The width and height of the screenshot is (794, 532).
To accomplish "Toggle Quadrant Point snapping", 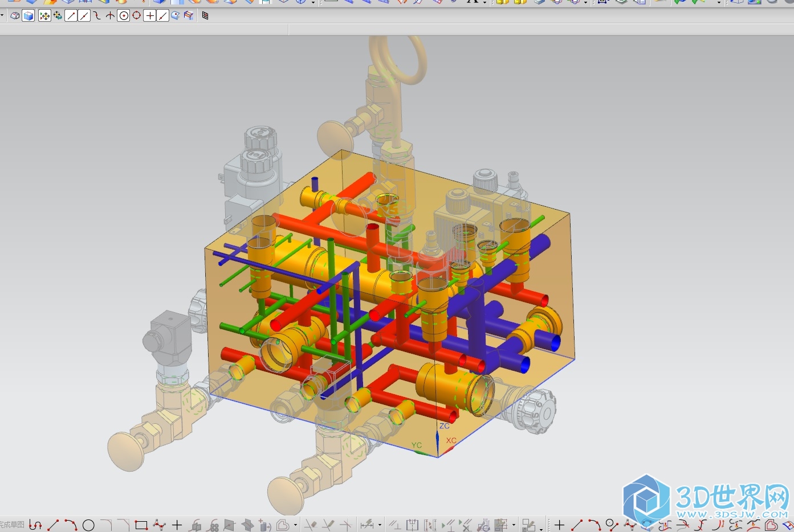I will click(x=136, y=16).
